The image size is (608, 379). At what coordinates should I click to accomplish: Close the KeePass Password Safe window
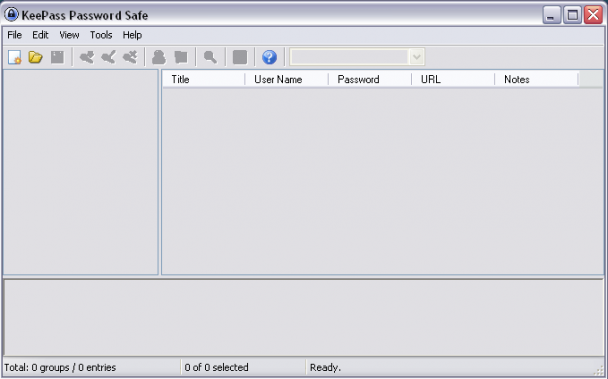click(593, 15)
